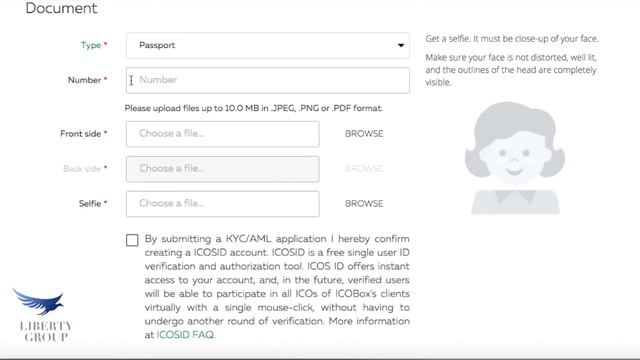Focus the document Number input field
This screenshot has width=640, height=360.
click(268, 80)
